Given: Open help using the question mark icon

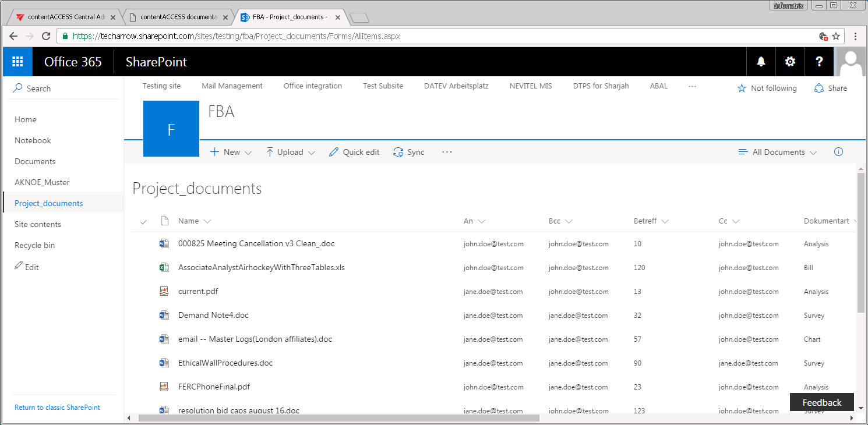Looking at the screenshot, I should (819, 61).
